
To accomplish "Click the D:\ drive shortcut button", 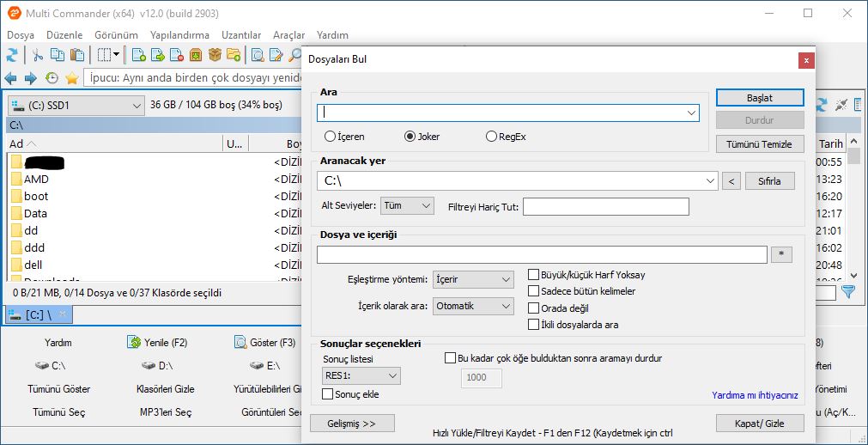I will [157, 366].
